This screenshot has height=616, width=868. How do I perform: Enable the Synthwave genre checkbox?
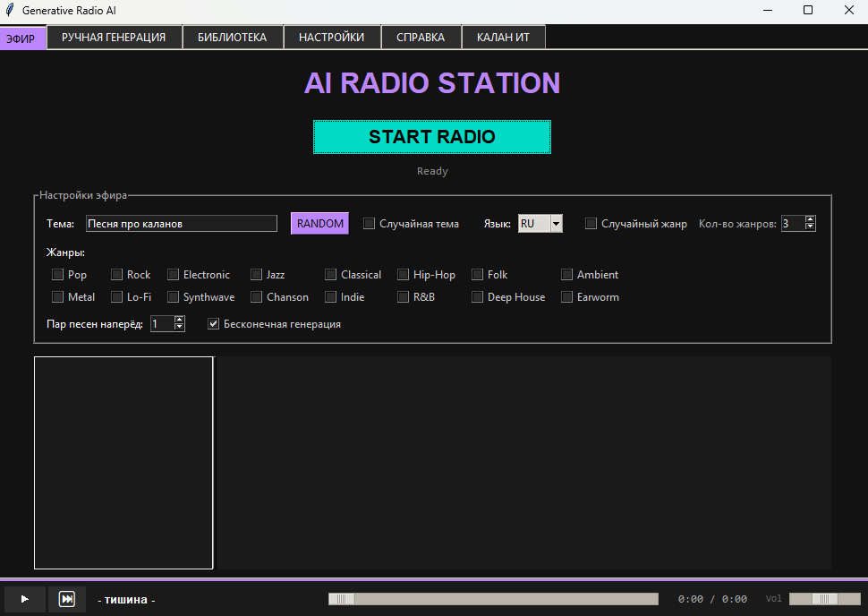tap(174, 297)
